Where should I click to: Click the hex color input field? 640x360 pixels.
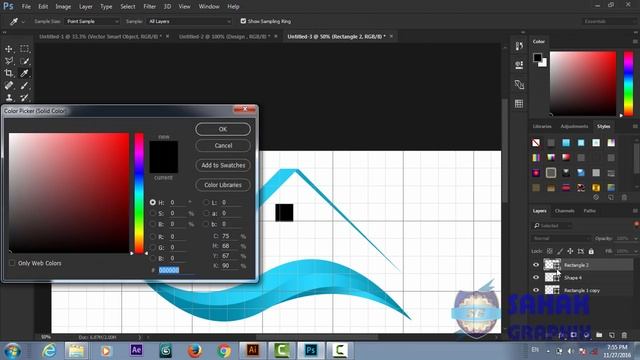pyautogui.click(x=175, y=270)
